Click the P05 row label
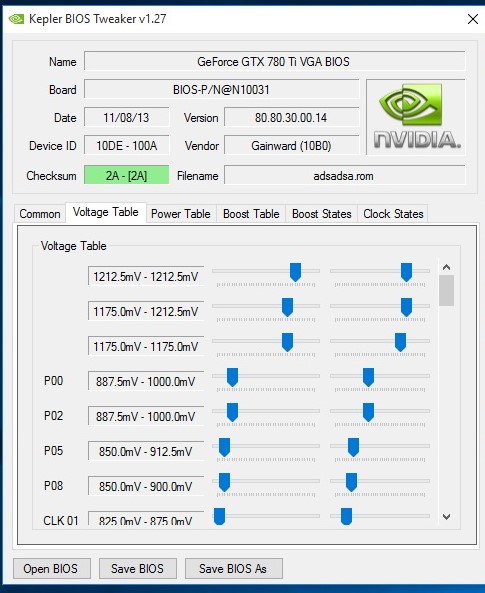485x593 pixels. [53, 450]
